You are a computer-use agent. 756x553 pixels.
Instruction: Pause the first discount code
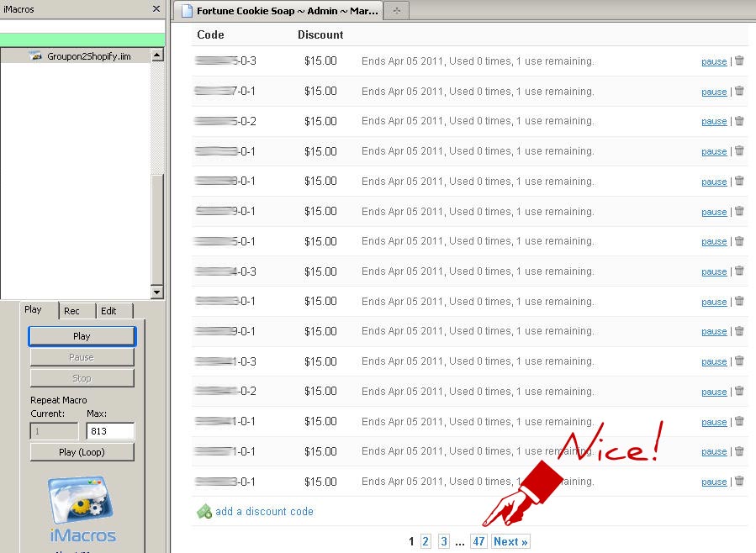714,61
